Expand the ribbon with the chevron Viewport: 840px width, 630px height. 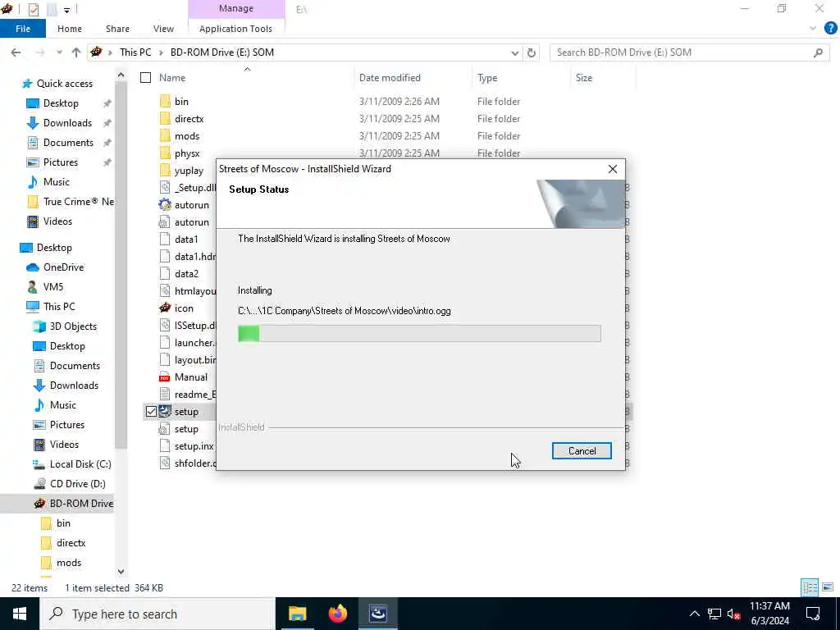pyautogui.click(x=813, y=29)
